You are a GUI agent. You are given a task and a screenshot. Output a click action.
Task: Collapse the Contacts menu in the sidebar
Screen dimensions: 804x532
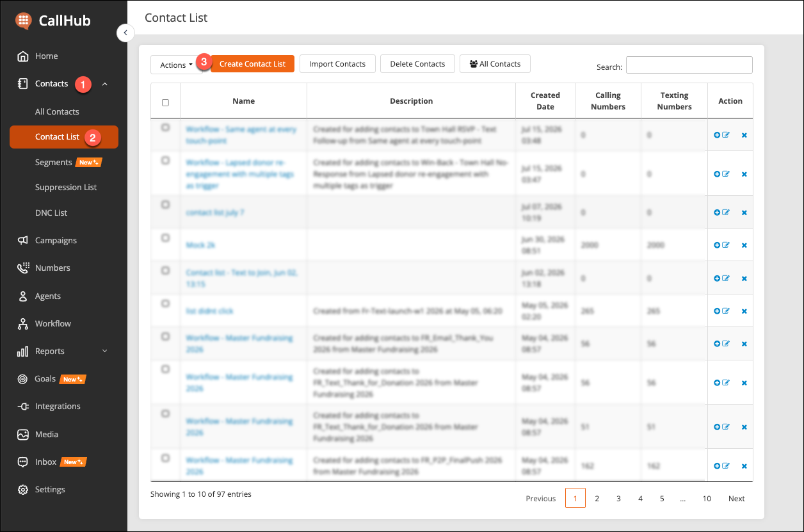[105, 84]
